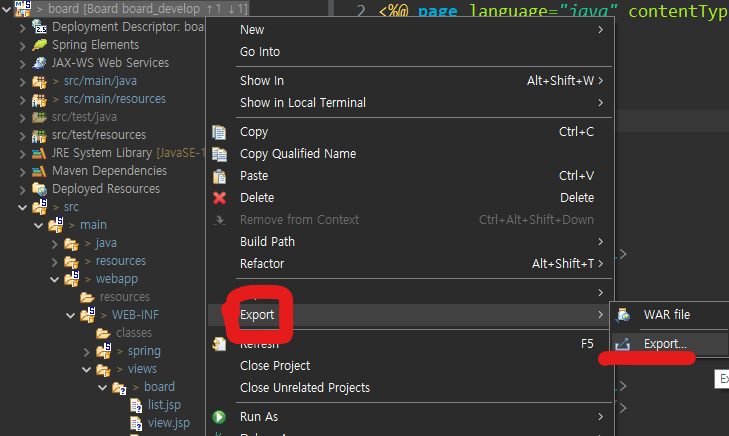729x436 pixels.
Task: Choose Go Into from context menu
Action: (x=411, y=52)
